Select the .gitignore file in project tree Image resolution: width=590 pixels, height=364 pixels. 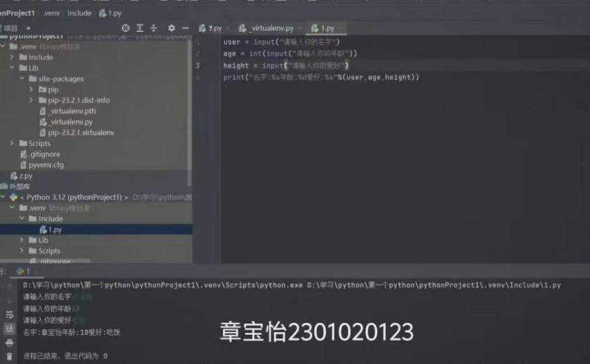tap(44, 154)
